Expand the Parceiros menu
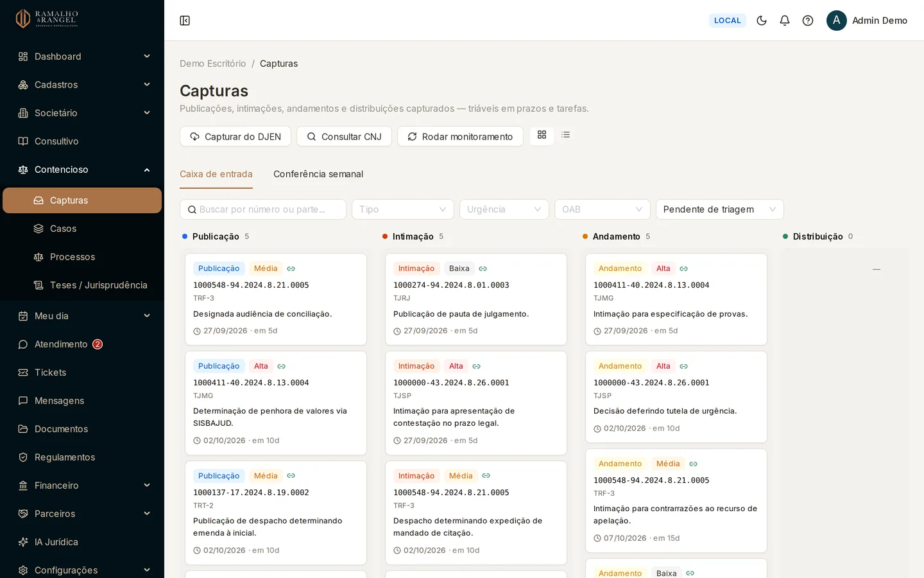The width and height of the screenshot is (924, 578). (82, 514)
